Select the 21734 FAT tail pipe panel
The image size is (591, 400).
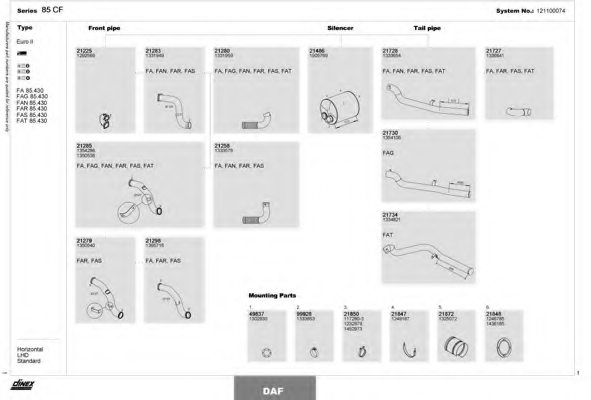coord(428,247)
